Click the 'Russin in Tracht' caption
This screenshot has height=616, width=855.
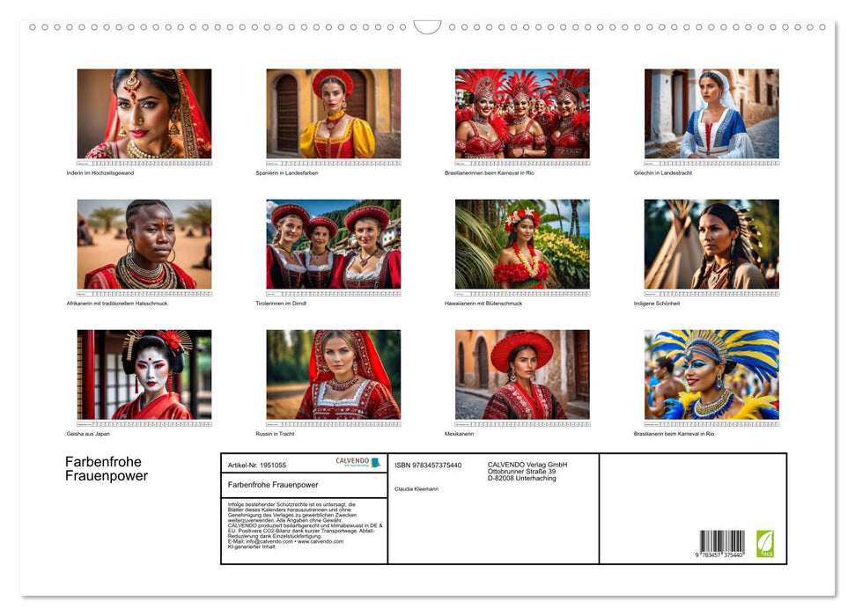275,434
